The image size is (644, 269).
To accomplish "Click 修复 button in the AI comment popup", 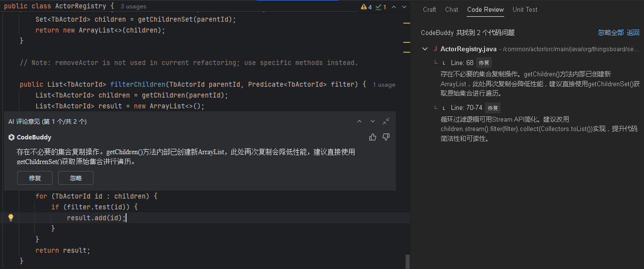I will tap(35, 178).
